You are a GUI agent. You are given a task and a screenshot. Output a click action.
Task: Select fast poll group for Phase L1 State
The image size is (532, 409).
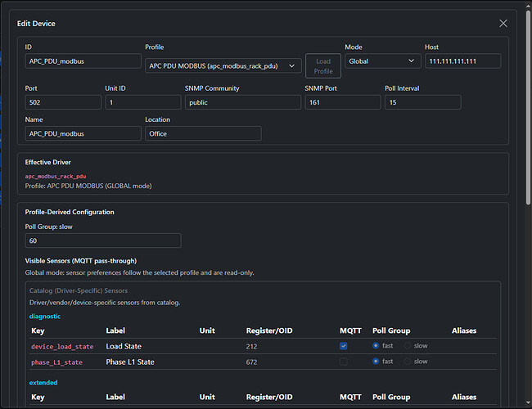376,362
